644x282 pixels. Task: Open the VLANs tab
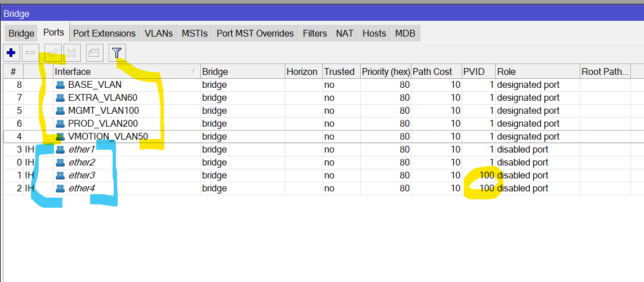coord(159,33)
